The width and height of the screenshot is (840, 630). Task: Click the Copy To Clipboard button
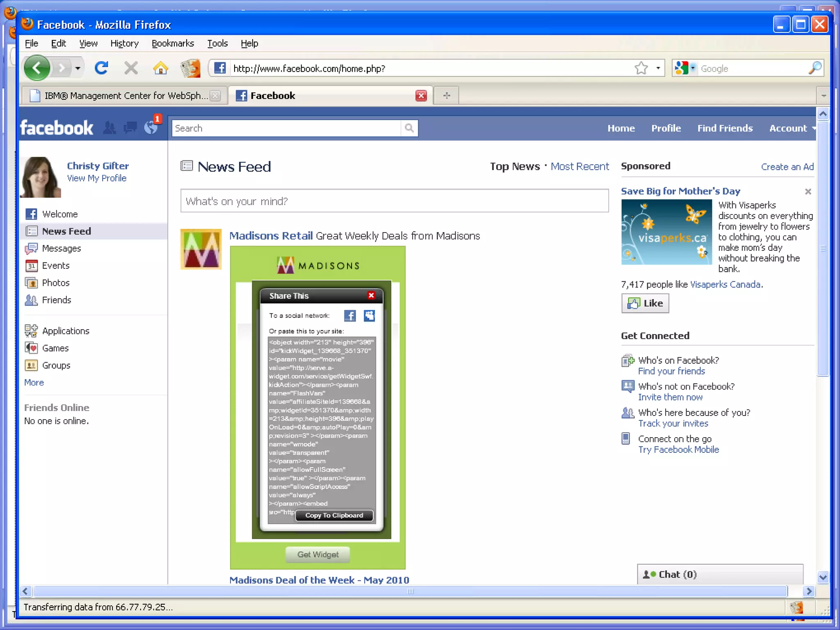[x=334, y=516]
